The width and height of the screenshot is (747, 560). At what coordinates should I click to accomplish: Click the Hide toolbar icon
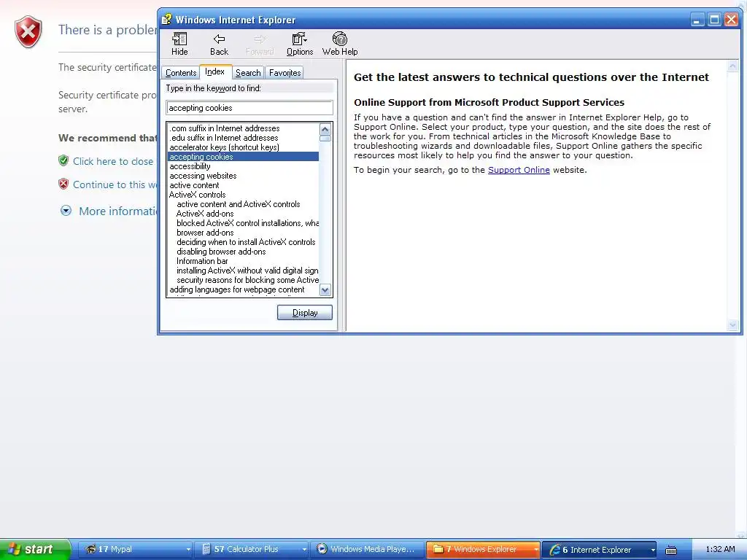tap(179, 44)
